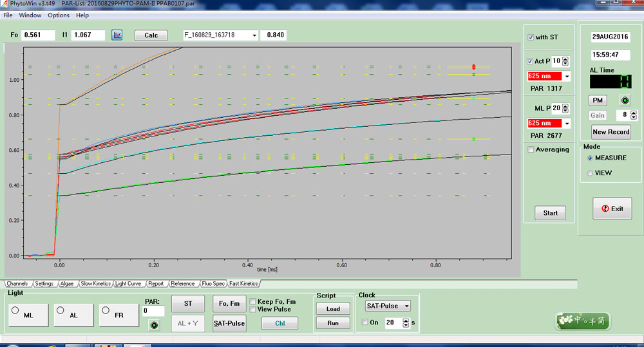
Task: Click the green indicator below the PAR field
Action: [154, 324]
